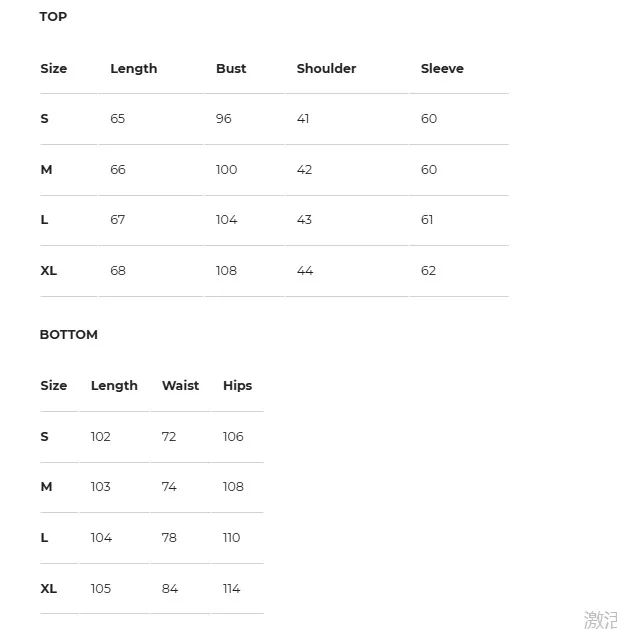
Task: Select the Length column header in top table
Action: pyautogui.click(x=134, y=69)
